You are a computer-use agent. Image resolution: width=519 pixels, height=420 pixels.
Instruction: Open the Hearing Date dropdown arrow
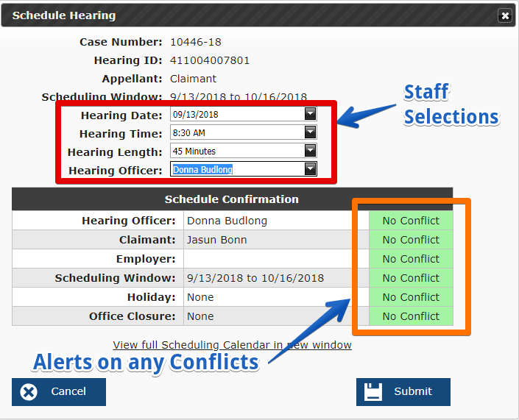310,114
